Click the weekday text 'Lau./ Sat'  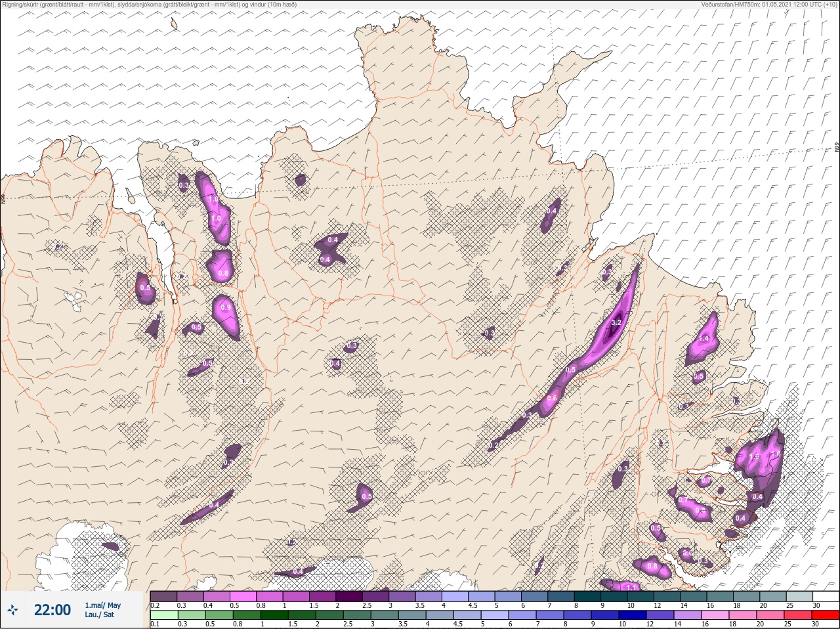(x=99, y=615)
